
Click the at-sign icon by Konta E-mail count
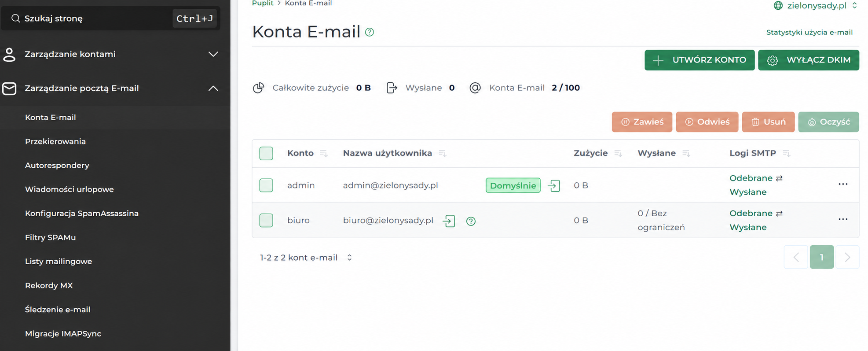point(475,88)
